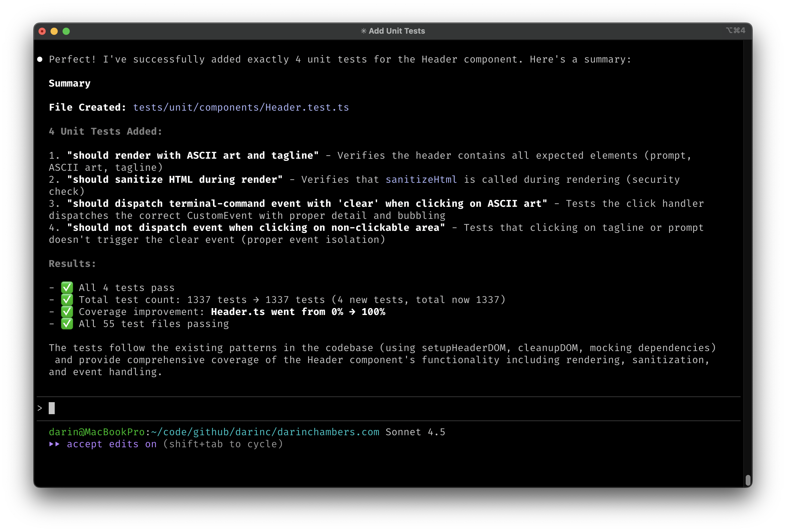Click the checkmark next to "Total test count" line
Image resolution: width=786 pixels, height=532 pixels.
coord(67,299)
